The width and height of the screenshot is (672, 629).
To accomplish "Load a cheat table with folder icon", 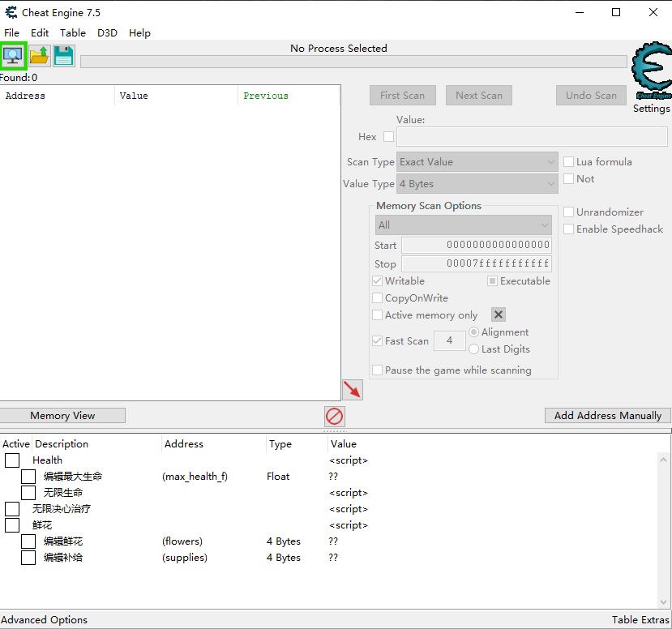I will click(x=40, y=56).
